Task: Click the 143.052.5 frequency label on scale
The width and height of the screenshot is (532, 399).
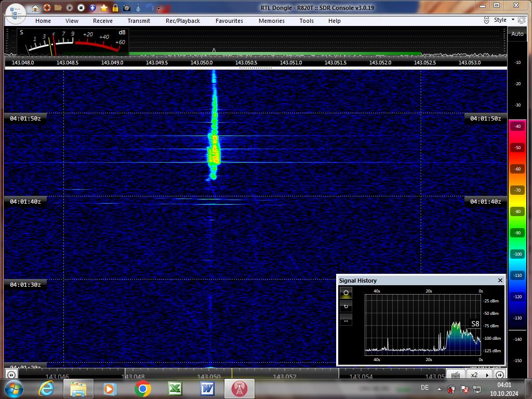Action: pyautogui.click(x=425, y=63)
